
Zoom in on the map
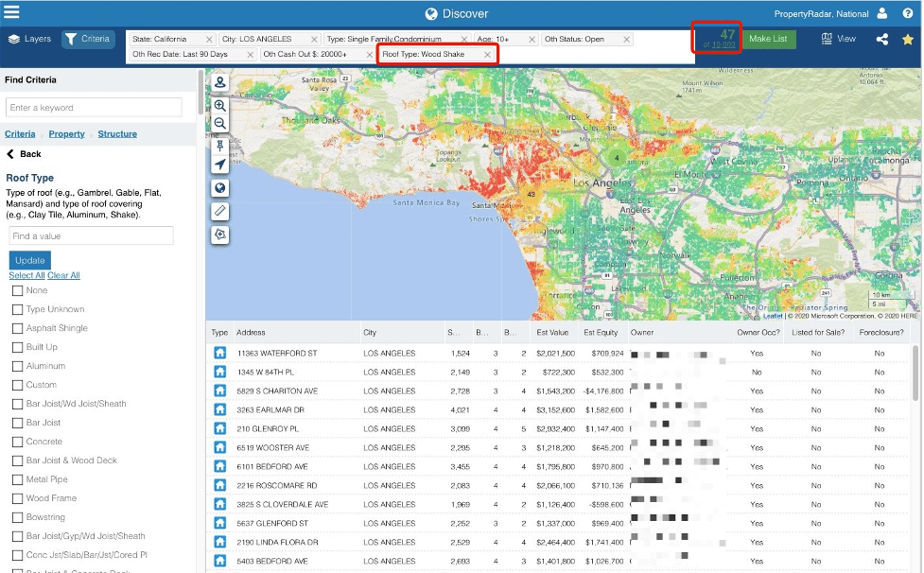coord(219,105)
